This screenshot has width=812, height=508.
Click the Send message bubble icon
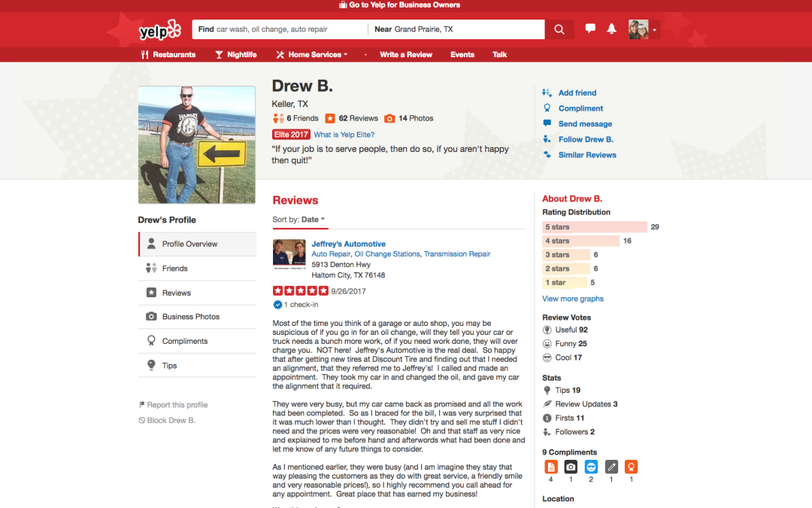pos(547,123)
